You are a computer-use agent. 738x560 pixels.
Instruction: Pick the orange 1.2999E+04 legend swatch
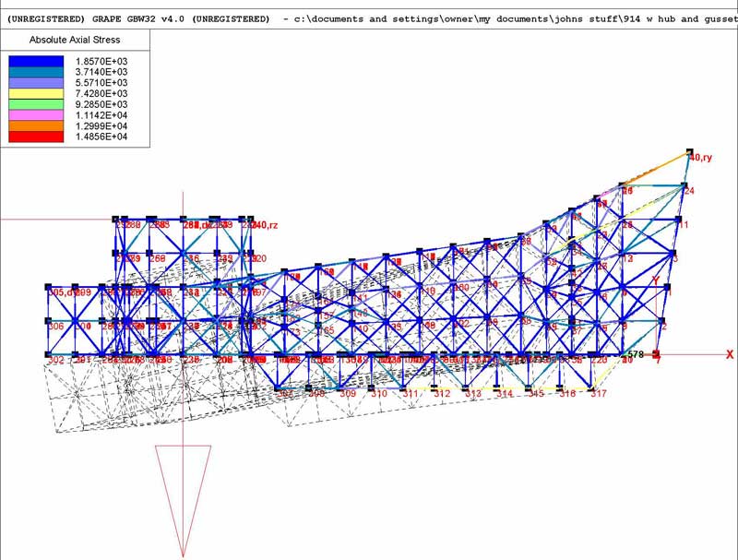click(x=36, y=125)
